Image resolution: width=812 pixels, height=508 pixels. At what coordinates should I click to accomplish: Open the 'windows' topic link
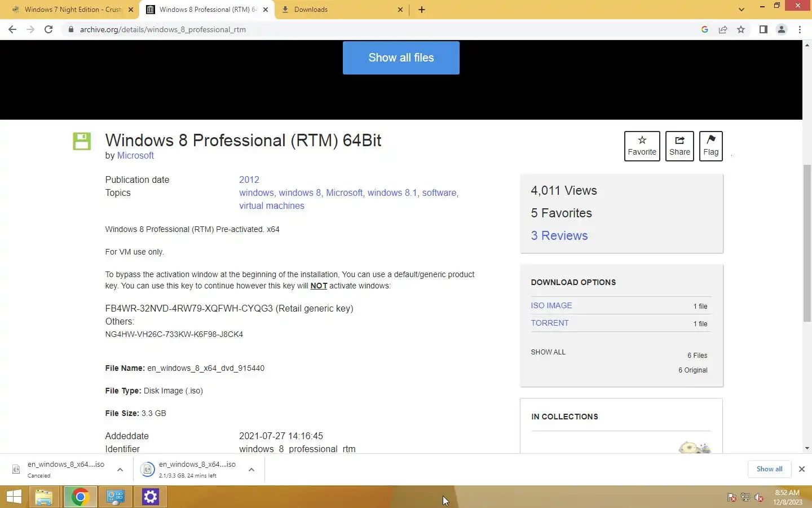[x=256, y=193]
